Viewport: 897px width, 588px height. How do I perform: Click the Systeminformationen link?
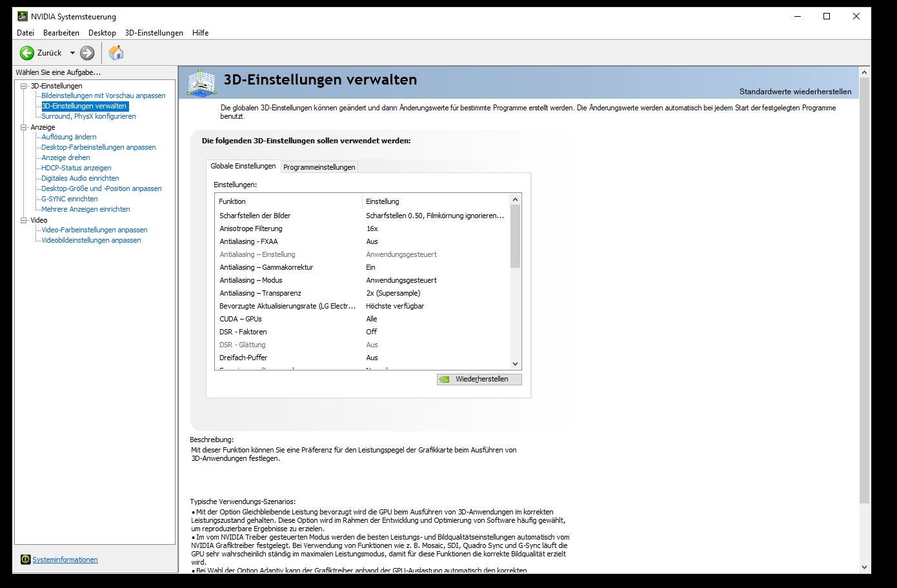pos(65,560)
